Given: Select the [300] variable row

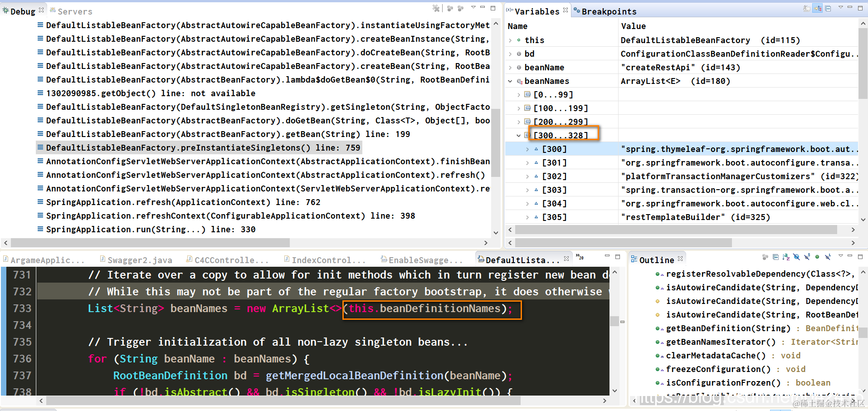Looking at the screenshot, I should (682, 149).
